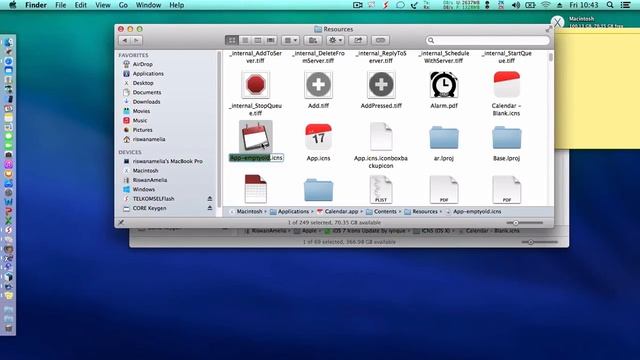Open the Notification Center icon
The image size is (640, 360).
point(625,5)
